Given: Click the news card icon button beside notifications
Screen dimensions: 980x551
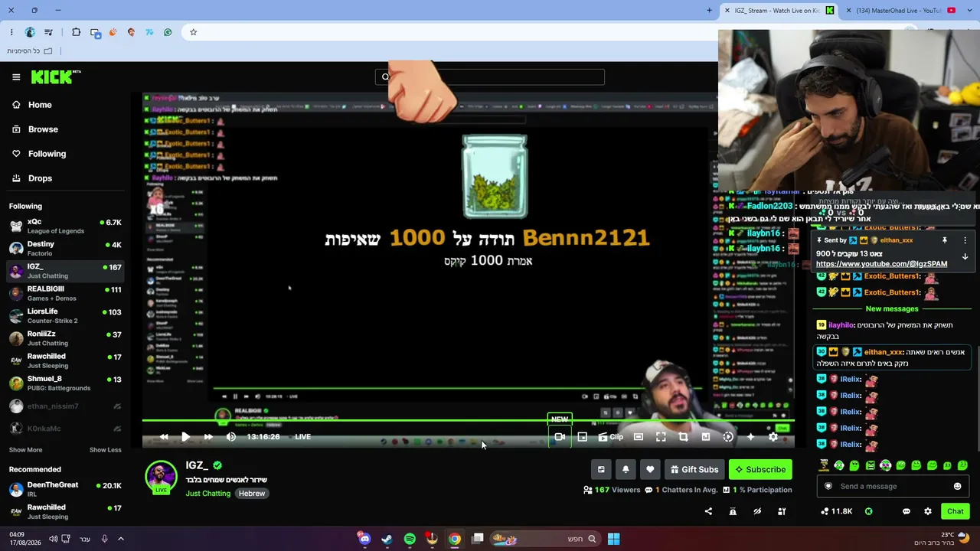Looking at the screenshot, I should [601, 470].
